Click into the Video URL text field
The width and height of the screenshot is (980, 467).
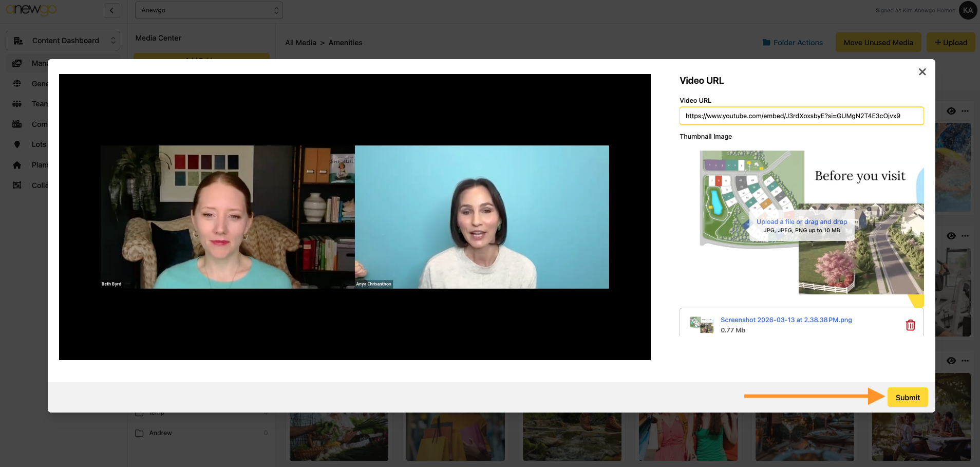click(x=801, y=116)
